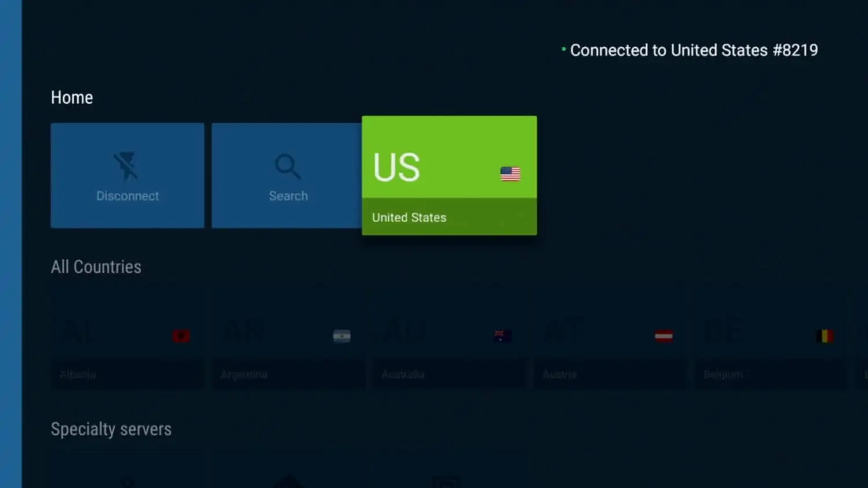868x488 pixels.
Task: Click the large US abbreviation
Action: [x=396, y=168]
